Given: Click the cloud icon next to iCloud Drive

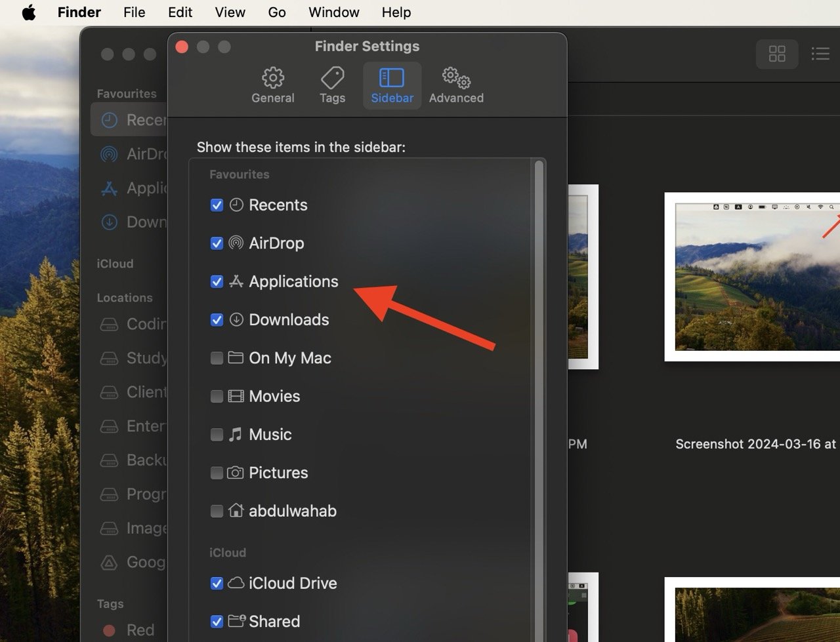Looking at the screenshot, I should (236, 583).
